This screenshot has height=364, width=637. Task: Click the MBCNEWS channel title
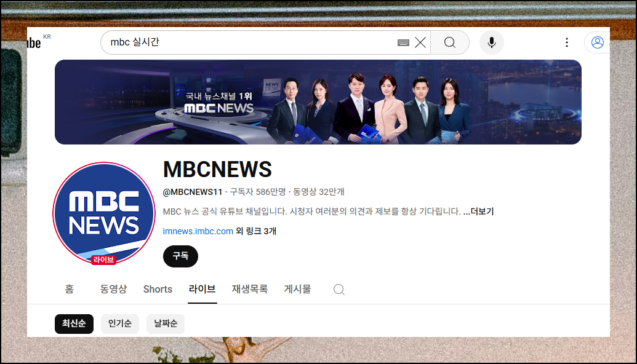[x=217, y=169]
